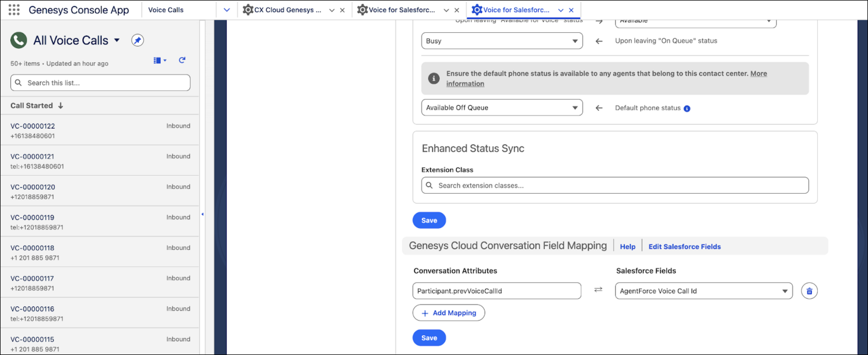Screen dimensions: 868x355
Task: Click the gear icon on active Voice for Salesforce tab
Action: click(x=477, y=10)
